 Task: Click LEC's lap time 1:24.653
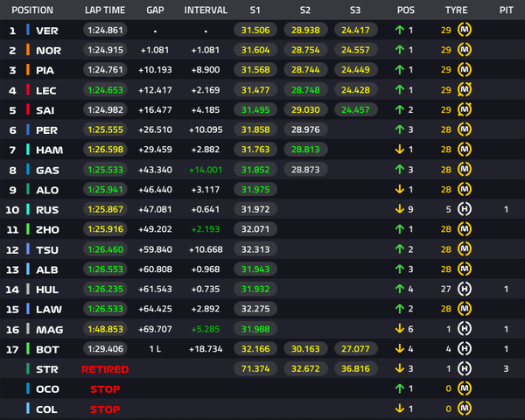(x=105, y=90)
